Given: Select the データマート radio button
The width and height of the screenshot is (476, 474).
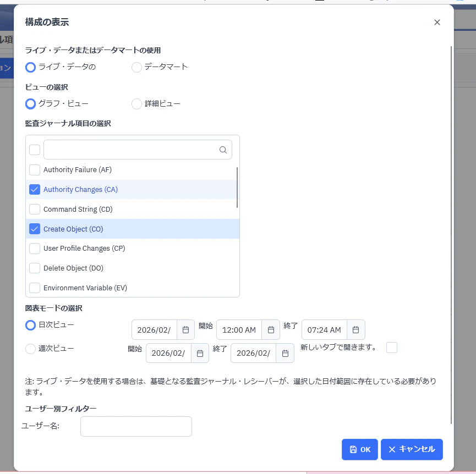Looking at the screenshot, I should (x=136, y=67).
